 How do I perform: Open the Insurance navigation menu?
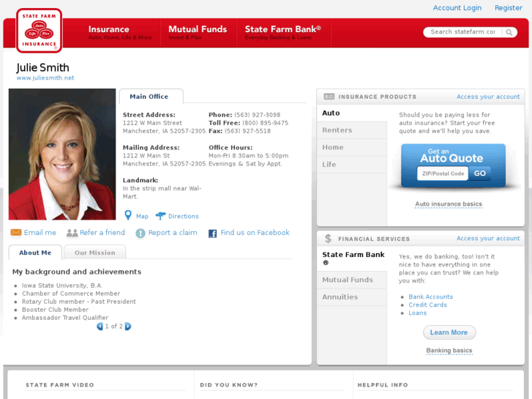120,33
